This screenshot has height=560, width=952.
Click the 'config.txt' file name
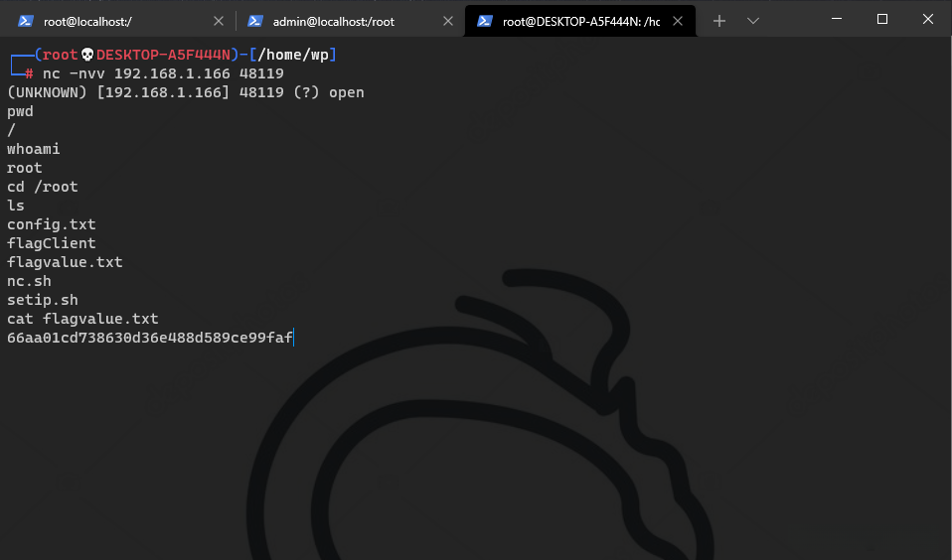tap(52, 224)
